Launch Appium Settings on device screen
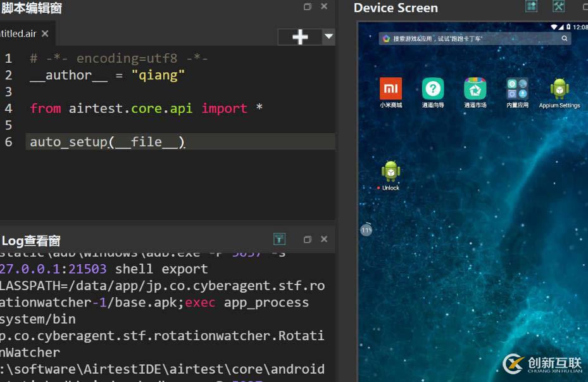 pos(560,89)
